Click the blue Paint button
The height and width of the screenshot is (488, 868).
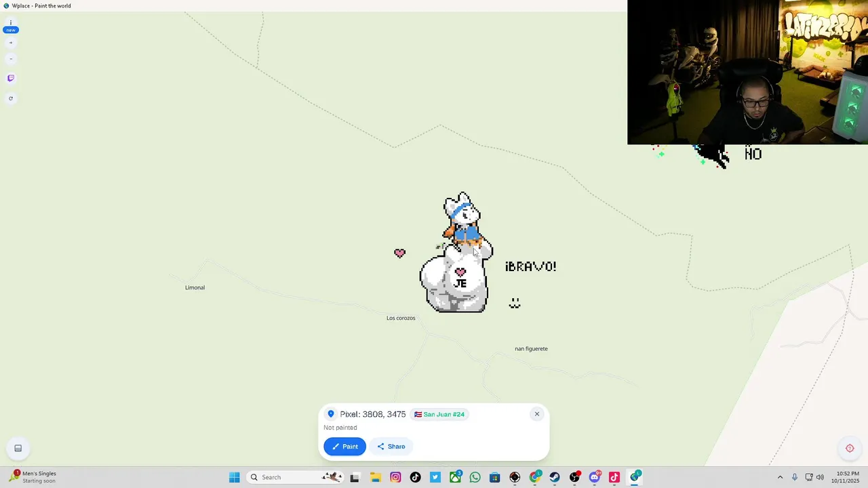tap(344, 447)
